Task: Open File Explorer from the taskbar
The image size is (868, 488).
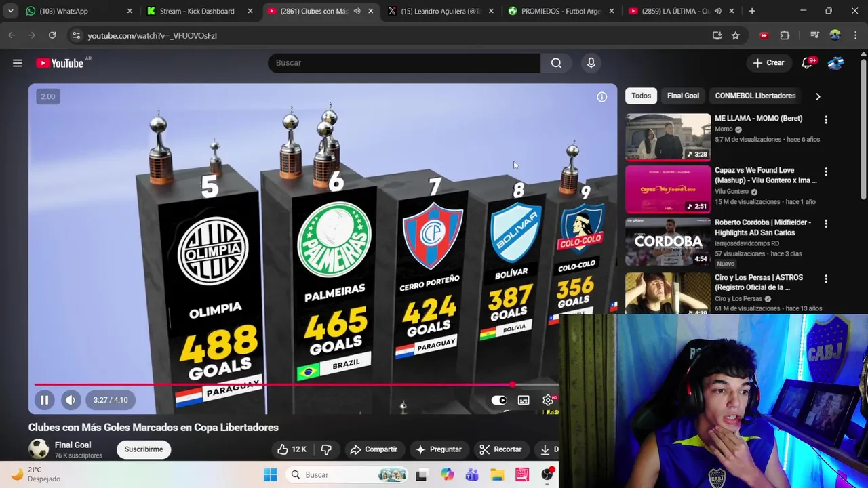Action: point(497,474)
